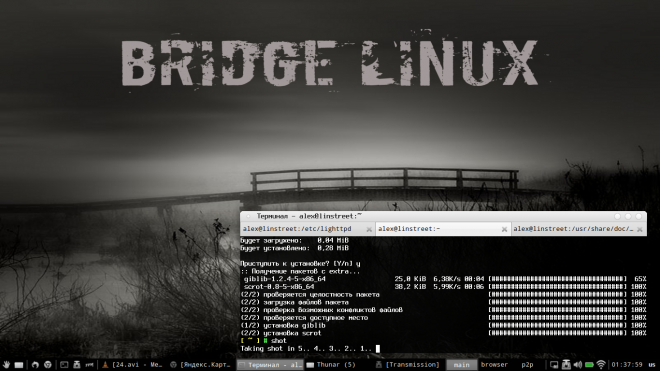
Task: Launch Transmission from the panel launcher
Action: [x=77, y=365]
